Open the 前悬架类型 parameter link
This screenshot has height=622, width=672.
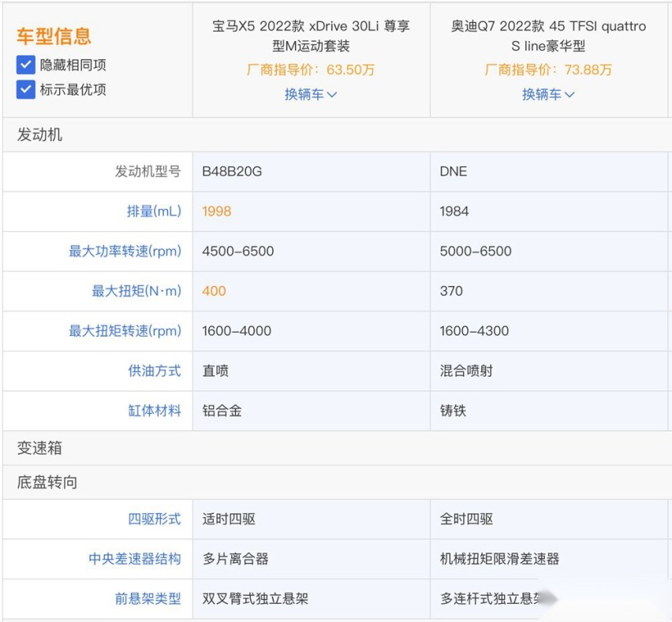pyautogui.click(x=147, y=598)
